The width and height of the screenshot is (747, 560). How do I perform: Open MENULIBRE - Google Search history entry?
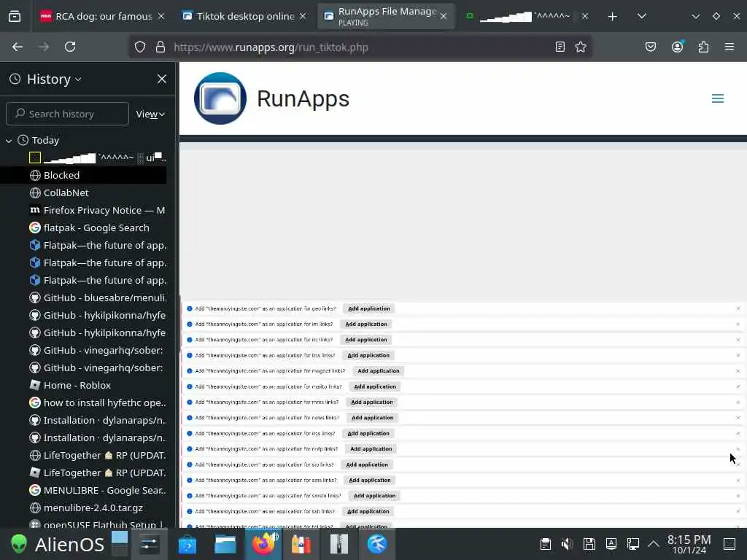coord(83,490)
